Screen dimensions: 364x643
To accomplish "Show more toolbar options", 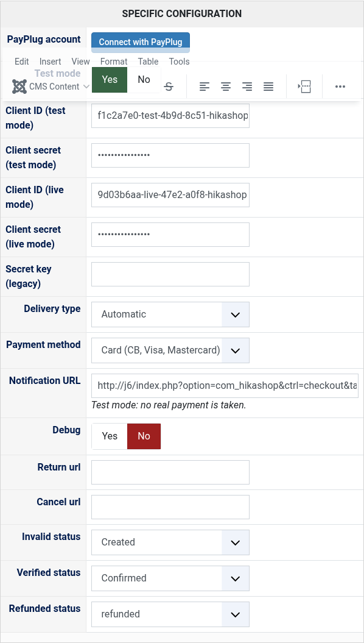I will click(x=340, y=87).
